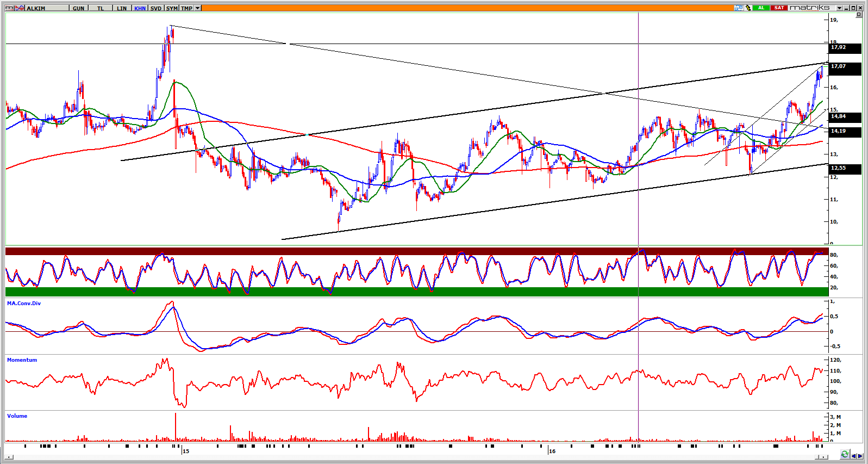Click the green oversold band in the oscillator
Viewport: 868px width, 464px height.
417,292
